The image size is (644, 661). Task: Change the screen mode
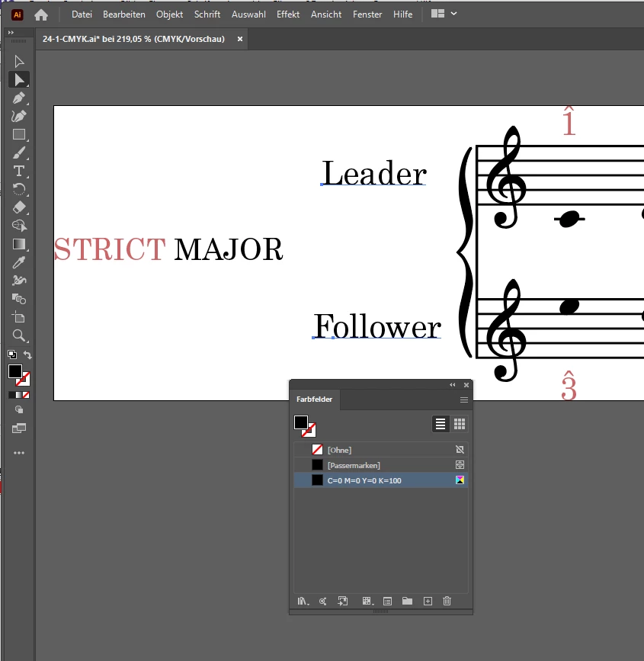click(19, 428)
